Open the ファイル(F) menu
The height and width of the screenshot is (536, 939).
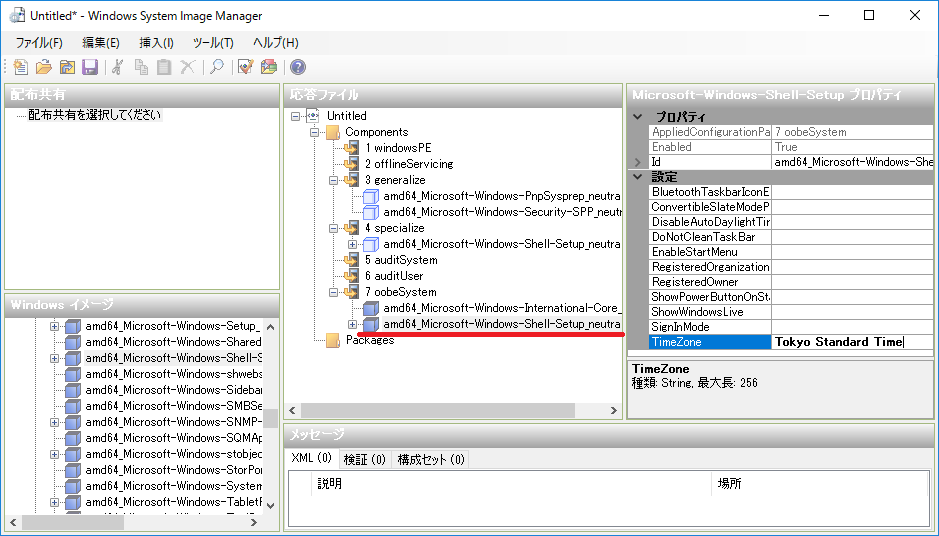[x=39, y=43]
